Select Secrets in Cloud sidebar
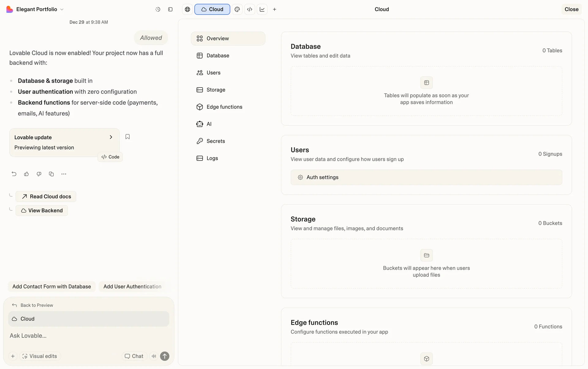Viewport: 588px width, 369px height. 216,141
